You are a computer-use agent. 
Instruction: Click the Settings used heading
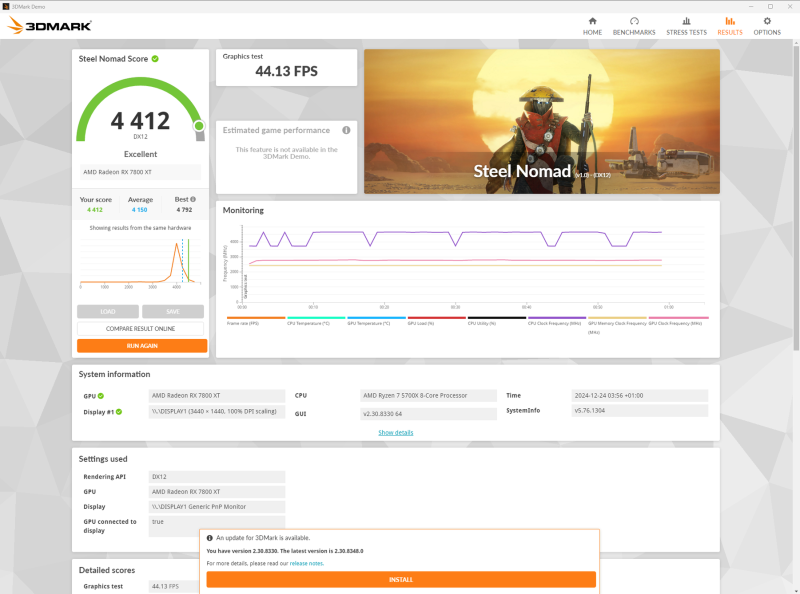[103, 459]
